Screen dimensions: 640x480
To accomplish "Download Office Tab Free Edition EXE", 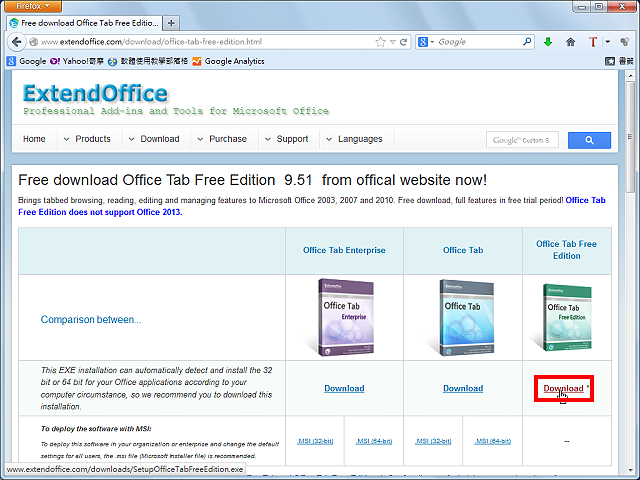I will (x=563, y=388).
